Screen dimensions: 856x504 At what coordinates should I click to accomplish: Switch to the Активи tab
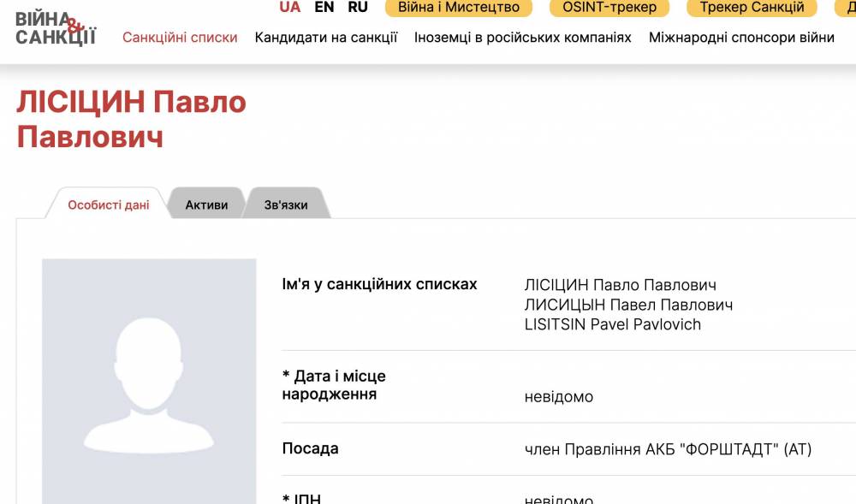coord(206,205)
